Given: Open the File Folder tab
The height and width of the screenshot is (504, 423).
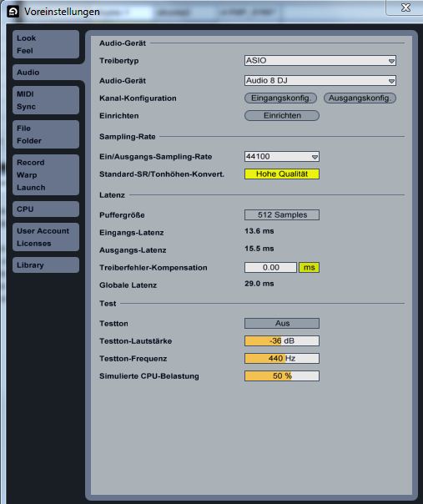Looking at the screenshot, I should click(x=46, y=134).
